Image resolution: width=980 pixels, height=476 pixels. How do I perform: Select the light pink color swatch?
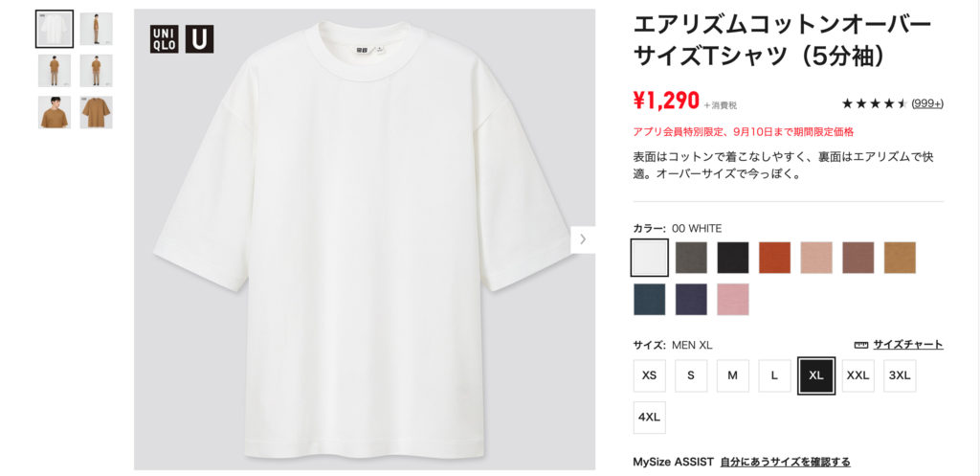[x=732, y=300]
